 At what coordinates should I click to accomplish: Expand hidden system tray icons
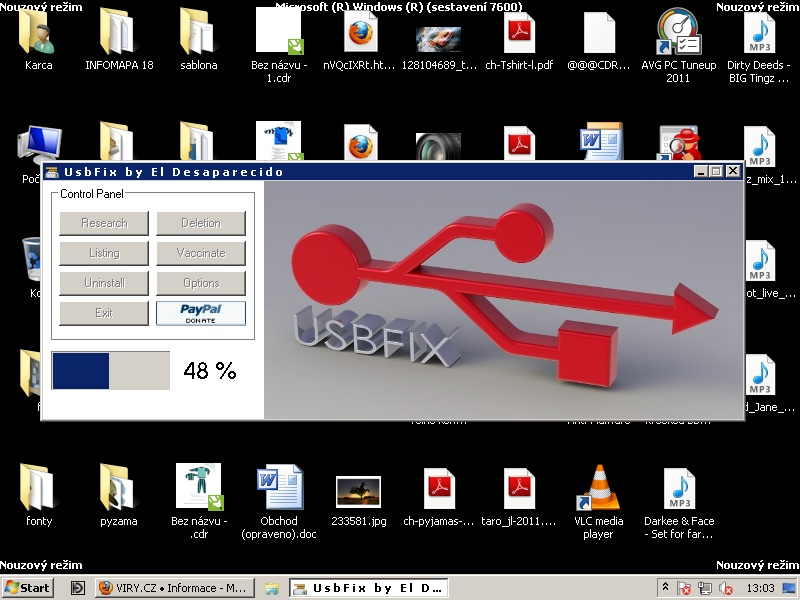pyautogui.click(x=665, y=588)
